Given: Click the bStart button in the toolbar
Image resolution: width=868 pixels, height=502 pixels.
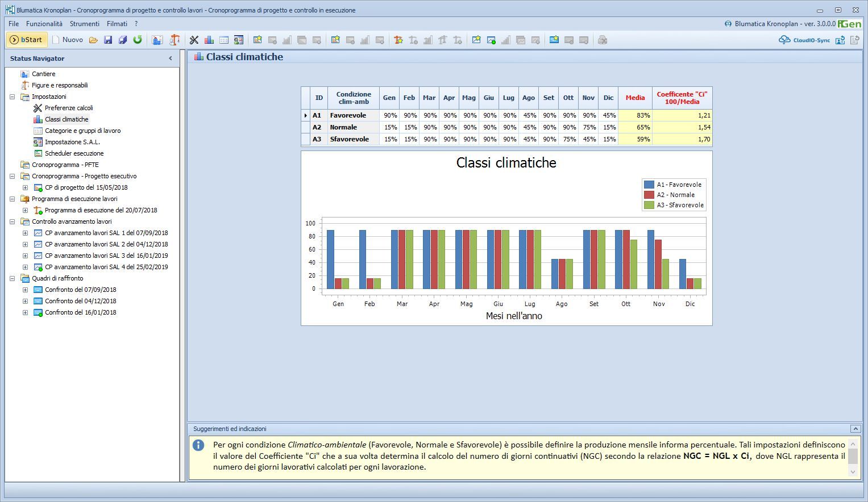Looking at the screenshot, I should pyautogui.click(x=27, y=40).
